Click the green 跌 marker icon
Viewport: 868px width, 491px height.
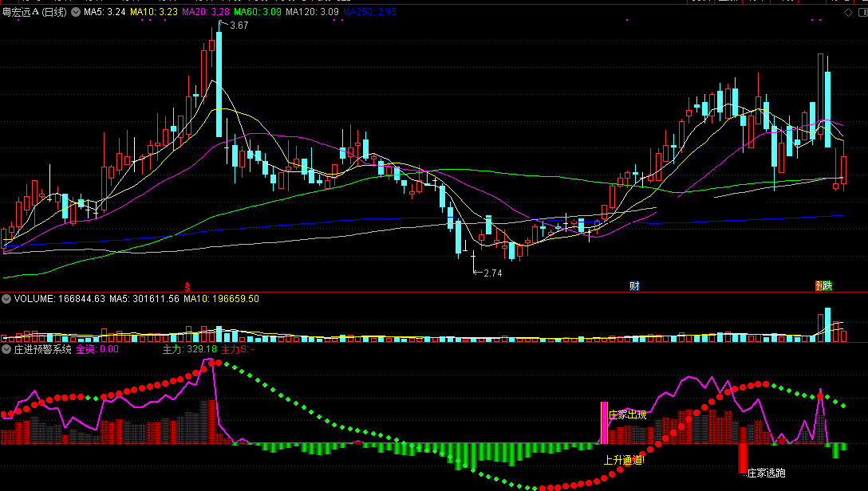coord(827,286)
